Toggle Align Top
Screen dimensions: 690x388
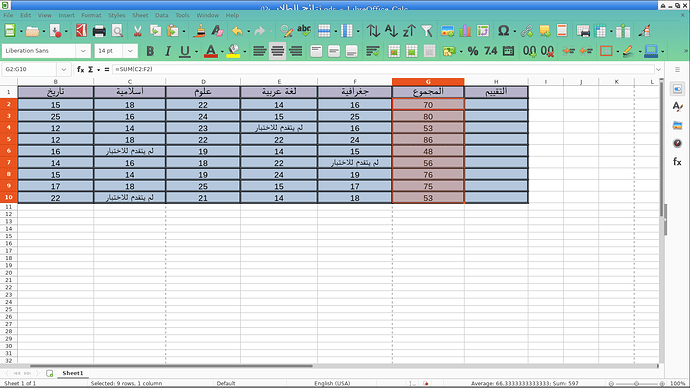(316, 51)
